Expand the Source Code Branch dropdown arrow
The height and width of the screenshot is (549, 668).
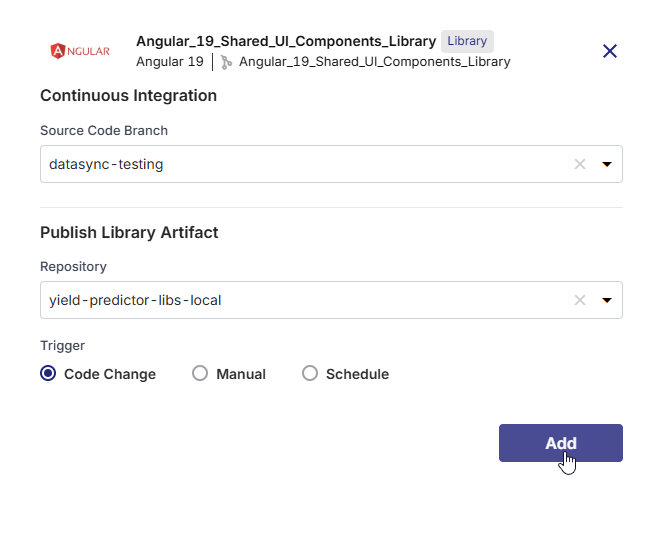click(x=607, y=164)
